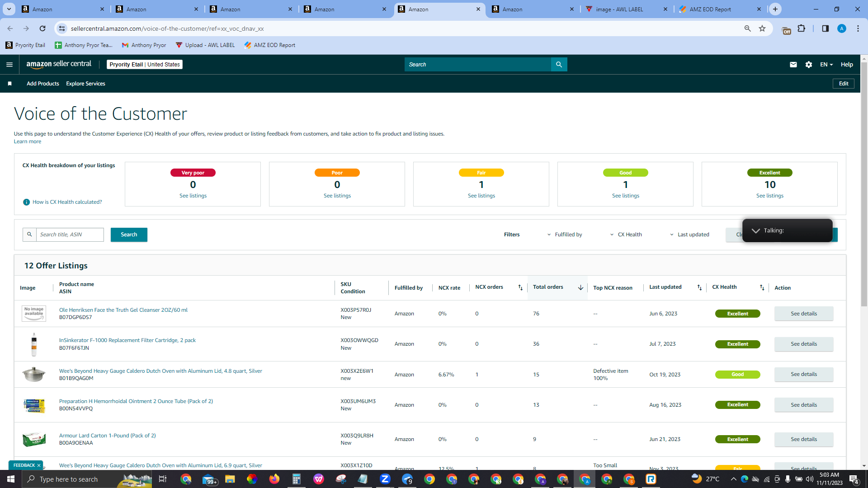868x488 pixels.
Task: Open the Chrome profile avatar
Action: [x=841, y=28]
